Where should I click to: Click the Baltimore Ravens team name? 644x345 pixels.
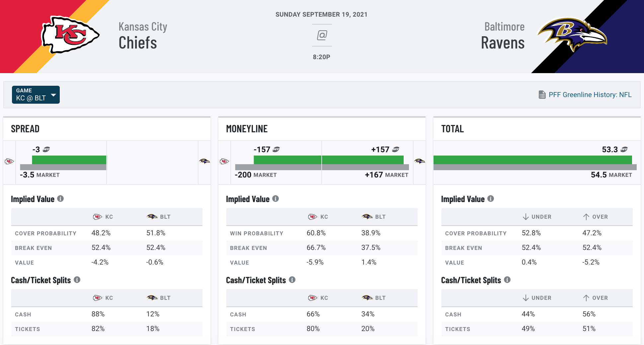[503, 36]
